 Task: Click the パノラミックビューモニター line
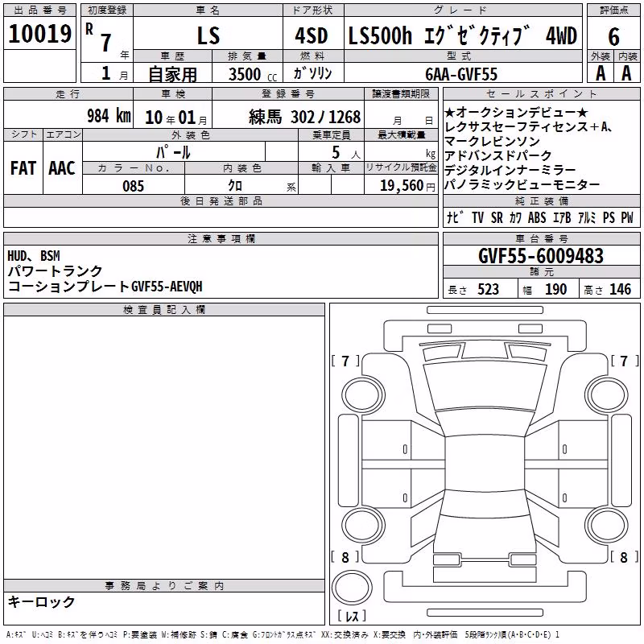(522, 185)
